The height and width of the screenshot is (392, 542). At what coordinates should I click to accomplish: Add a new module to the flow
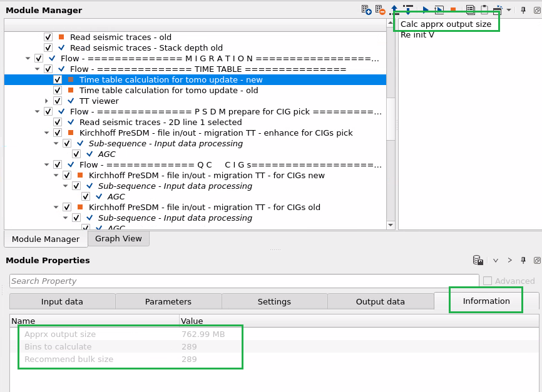366,10
